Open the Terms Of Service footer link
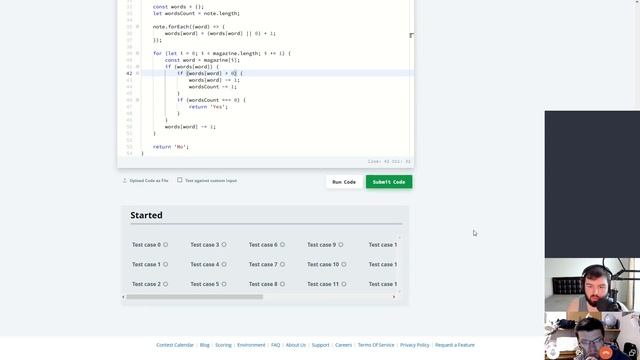The width and height of the screenshot is (640, 360). click(376, 345)
